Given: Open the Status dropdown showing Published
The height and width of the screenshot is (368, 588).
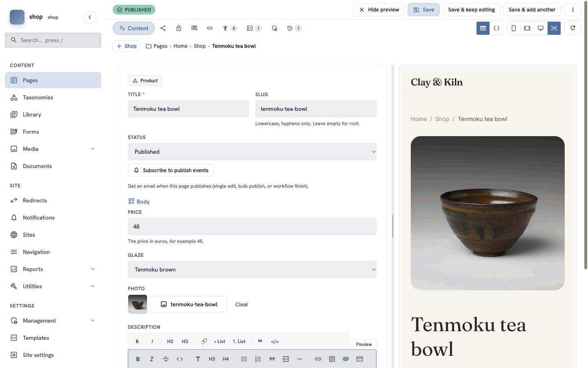Looking at the screenshot, I should 252,152.
